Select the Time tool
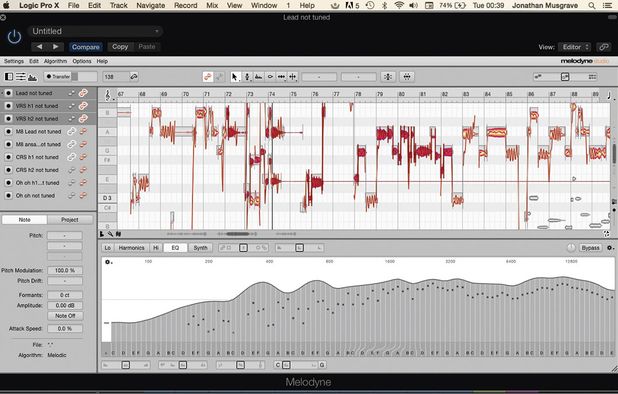618x394 pixels. point(281,77)
